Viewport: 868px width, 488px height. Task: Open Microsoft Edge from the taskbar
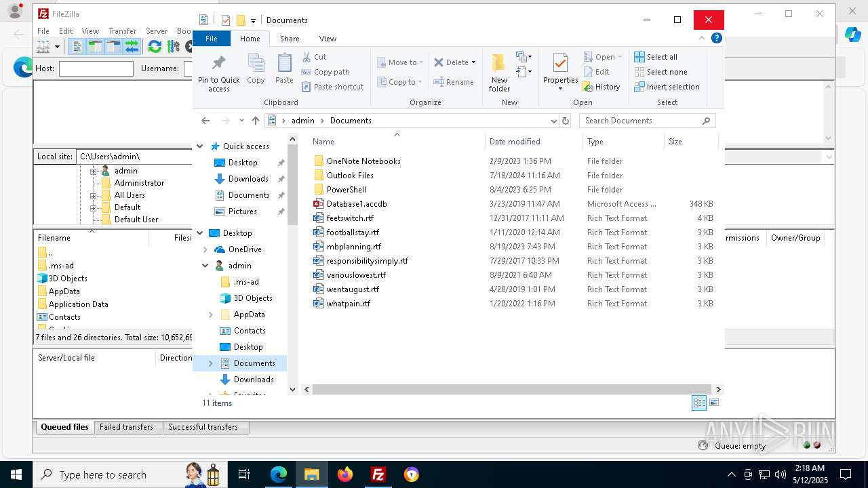tap(279, 474)
